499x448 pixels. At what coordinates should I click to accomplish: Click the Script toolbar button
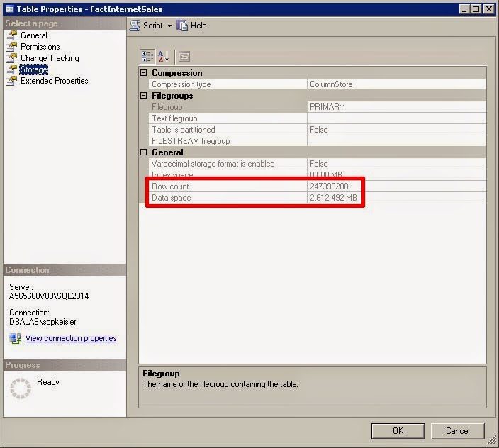[147, 26]
